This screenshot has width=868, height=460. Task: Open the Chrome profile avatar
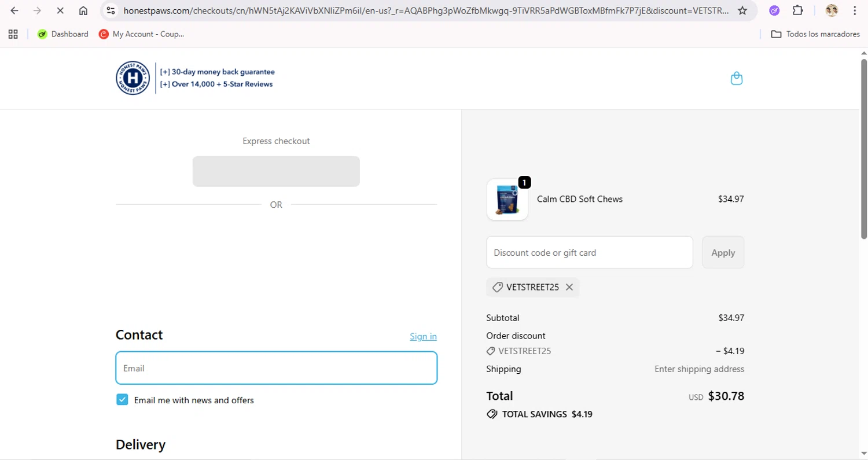click(832, 10)
